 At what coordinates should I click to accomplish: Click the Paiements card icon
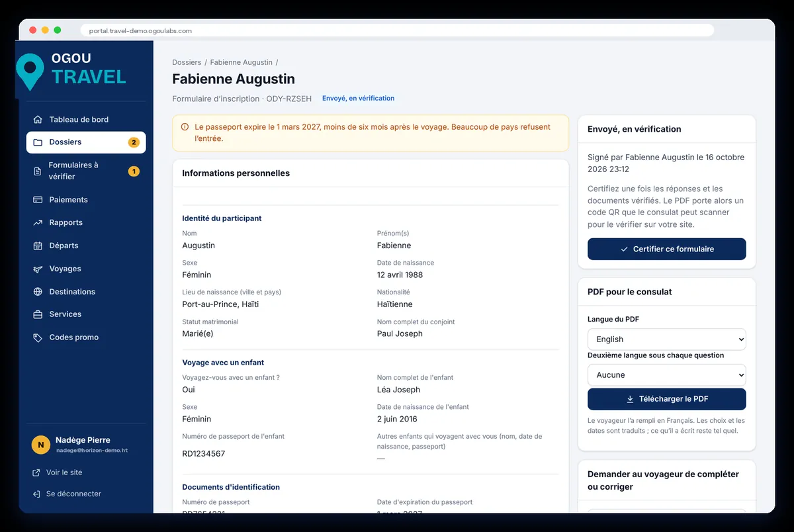tap(38, 200)
